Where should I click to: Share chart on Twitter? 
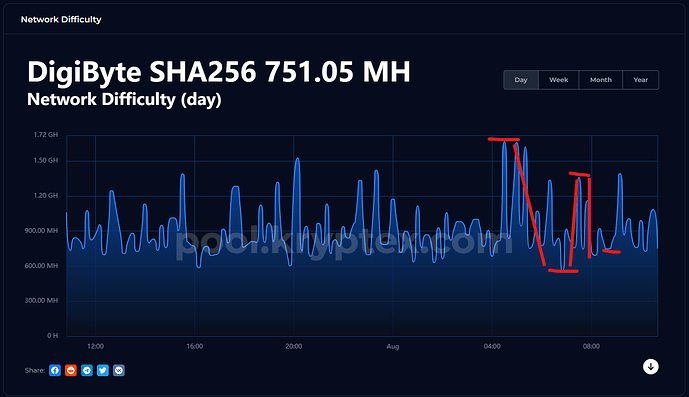click(x=103, y=370)
